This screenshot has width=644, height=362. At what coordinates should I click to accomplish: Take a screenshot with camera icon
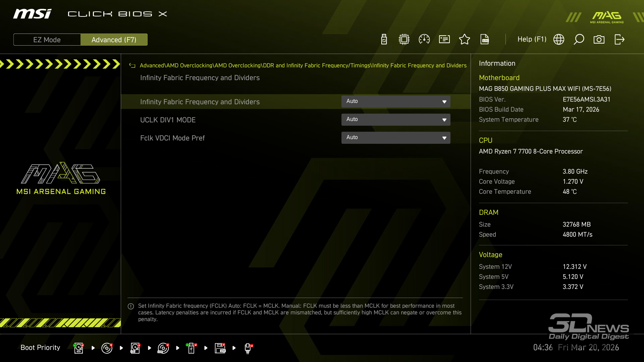click(x=599, y=40)
